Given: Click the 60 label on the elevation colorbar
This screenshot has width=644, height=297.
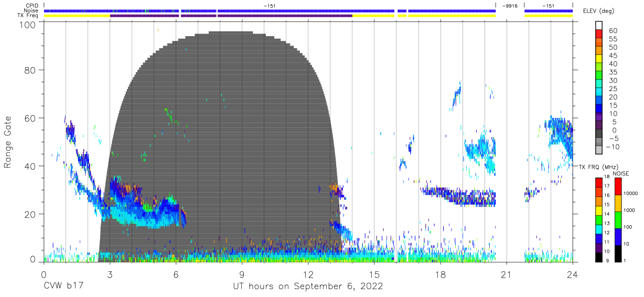Looking at the screenshot, I should point(613,30).
